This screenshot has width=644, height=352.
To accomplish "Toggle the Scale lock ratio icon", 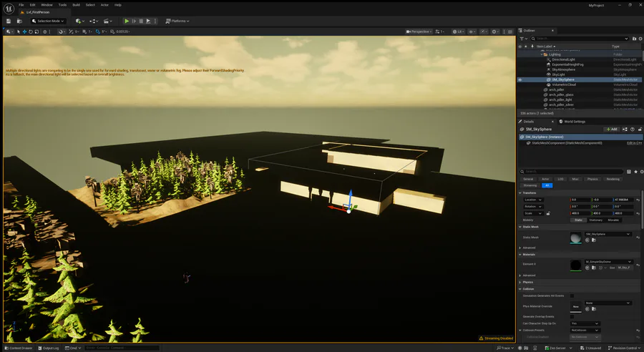I will click(548, 213).
